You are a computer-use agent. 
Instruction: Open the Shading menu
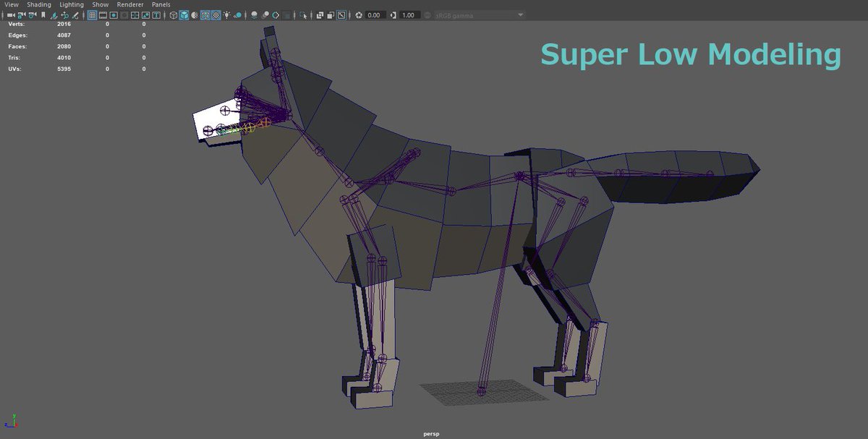(39, 4)
